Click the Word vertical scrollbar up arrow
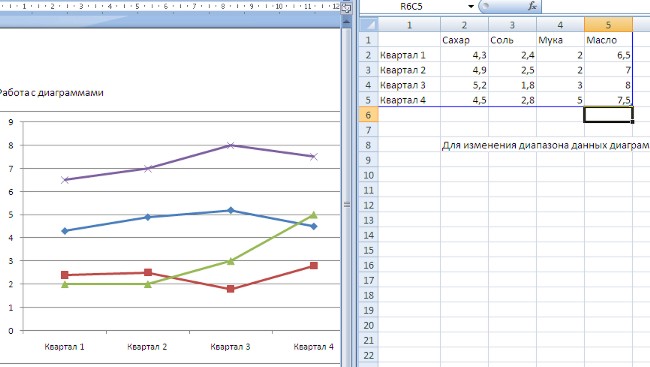This screenshot has height=367, width=650. pyautogui.click(x=347, y=22)
